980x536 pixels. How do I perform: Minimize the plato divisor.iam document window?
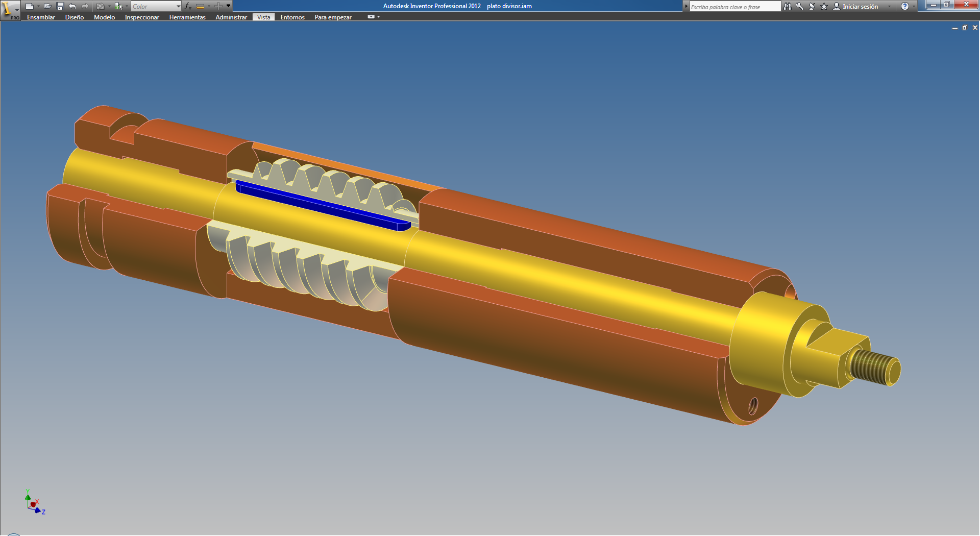[x=955, y=28]
